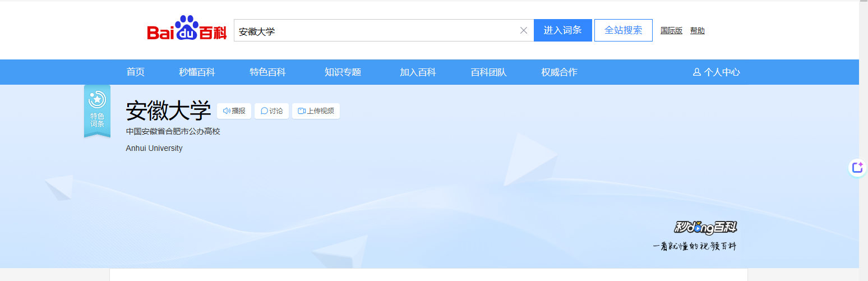Open 秒懂百科 navigation menu

(x=197, y=72)
